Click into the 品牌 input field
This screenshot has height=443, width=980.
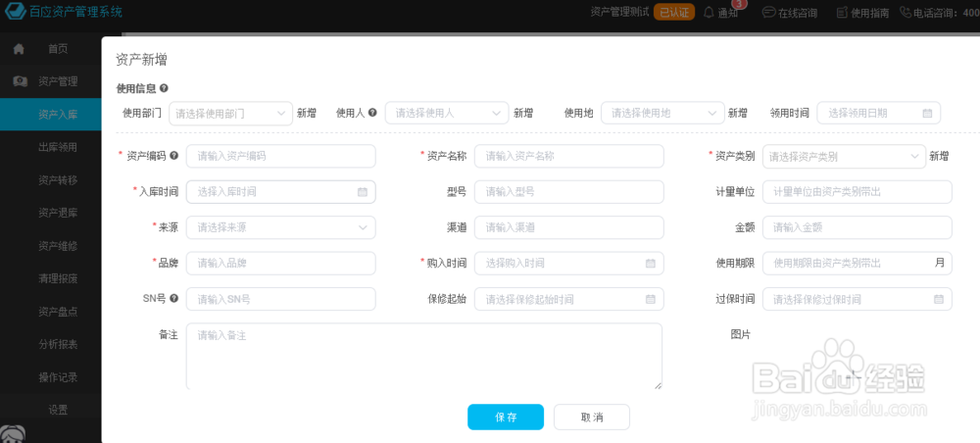(x=280, y=263)
